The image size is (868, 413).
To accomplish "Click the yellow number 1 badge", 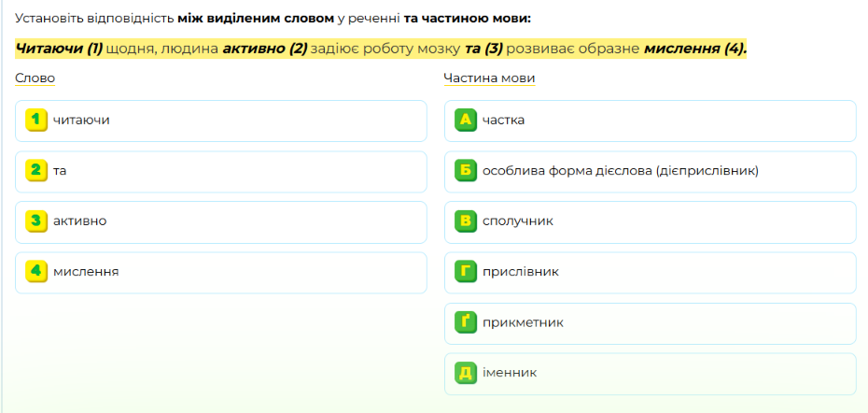I will tap(36, 121).
